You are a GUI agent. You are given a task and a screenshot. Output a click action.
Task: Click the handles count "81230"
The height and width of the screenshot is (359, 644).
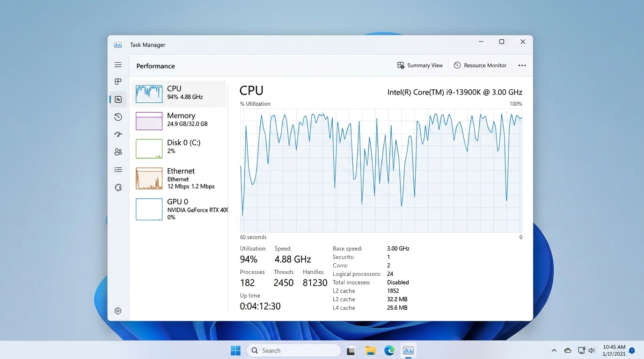pyautogui.click(x=315, y=283)
